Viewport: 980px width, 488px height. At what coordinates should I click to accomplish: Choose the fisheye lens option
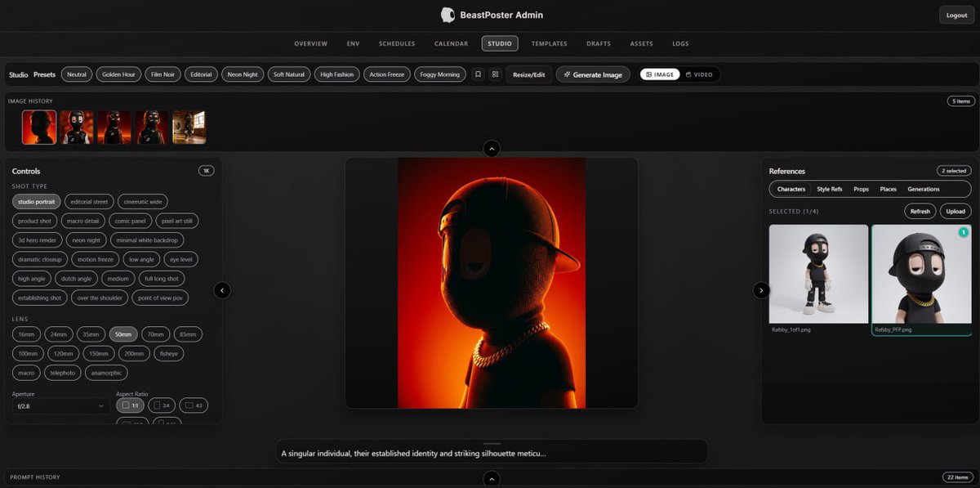click(x=169, y=354)
